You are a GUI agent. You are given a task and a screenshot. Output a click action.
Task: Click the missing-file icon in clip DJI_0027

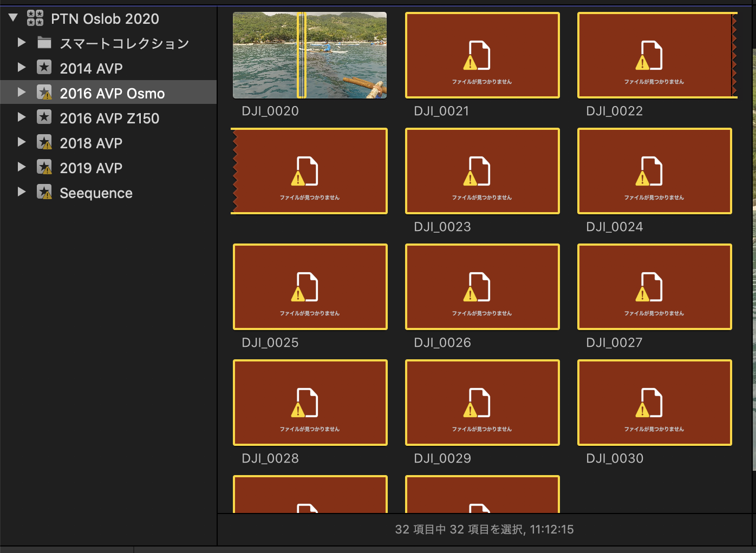649,287
